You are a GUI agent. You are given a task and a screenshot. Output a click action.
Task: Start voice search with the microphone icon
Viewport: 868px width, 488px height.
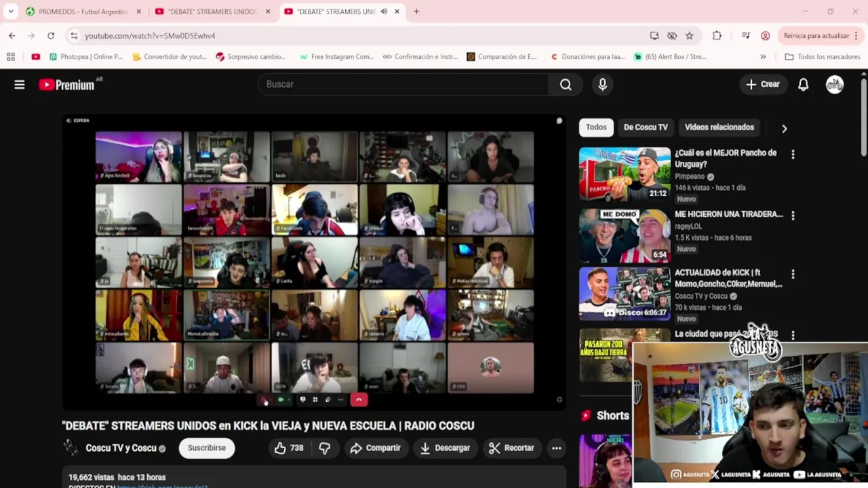[x=602, y=84]
